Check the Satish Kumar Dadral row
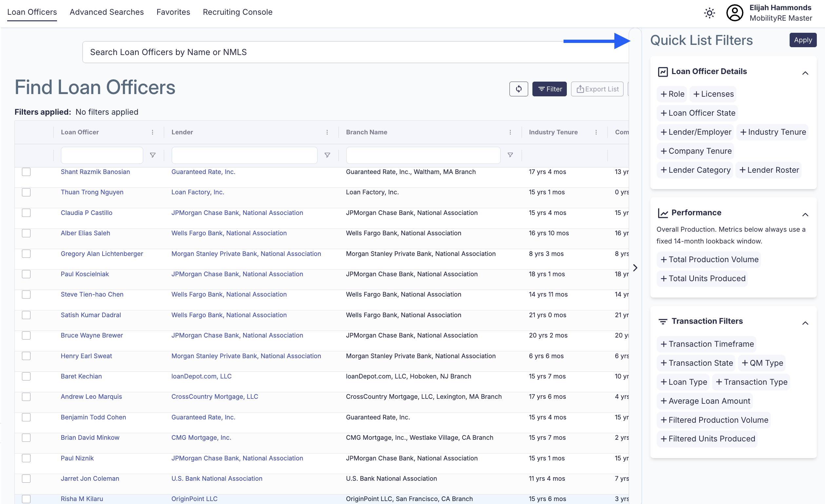 pos(26,315)
